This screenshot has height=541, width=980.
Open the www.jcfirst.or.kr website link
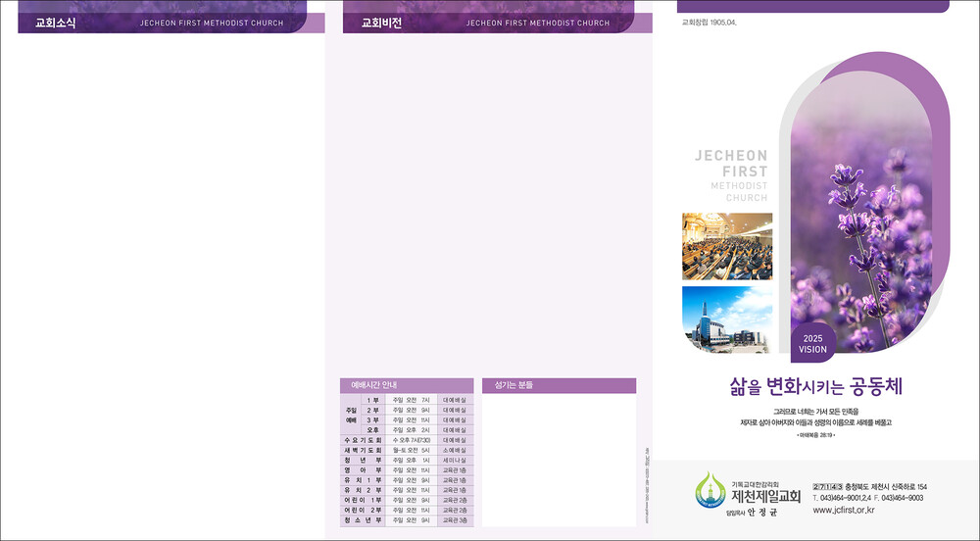click(843, 510)
